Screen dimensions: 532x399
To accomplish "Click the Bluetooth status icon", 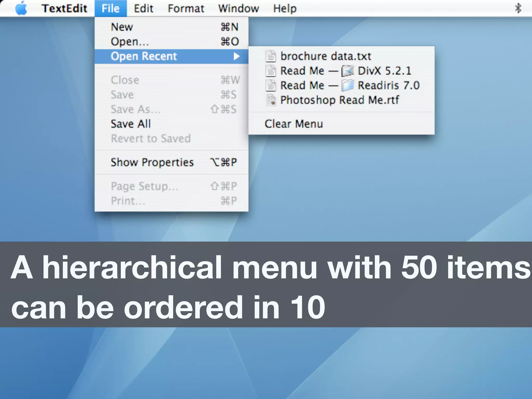I will [518, 8].
